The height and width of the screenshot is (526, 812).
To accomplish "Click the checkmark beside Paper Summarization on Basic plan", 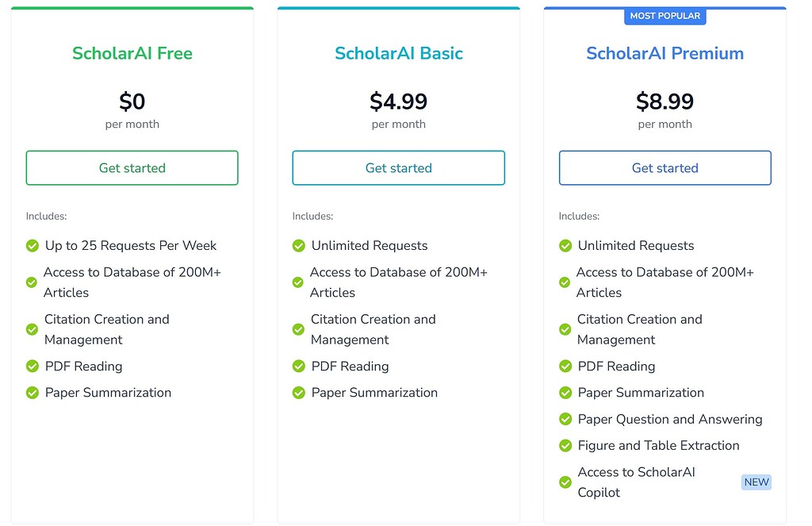I will coord(299,393).
